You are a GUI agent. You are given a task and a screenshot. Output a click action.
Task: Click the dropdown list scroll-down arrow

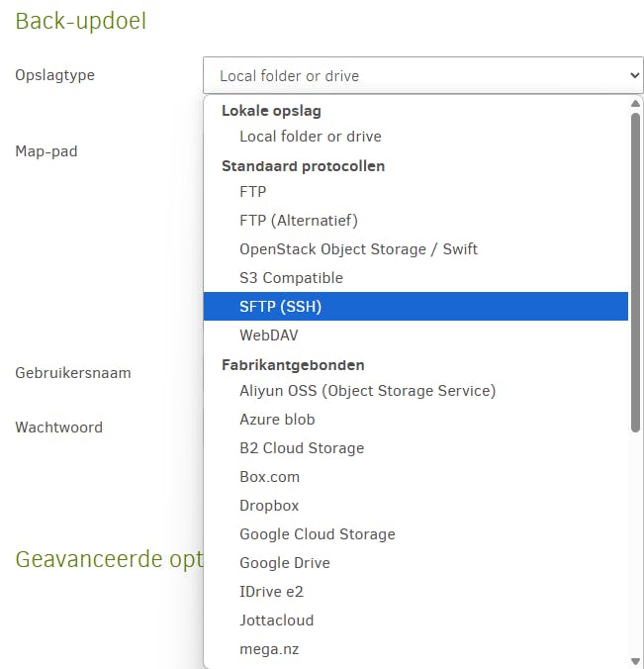[635, 660]
